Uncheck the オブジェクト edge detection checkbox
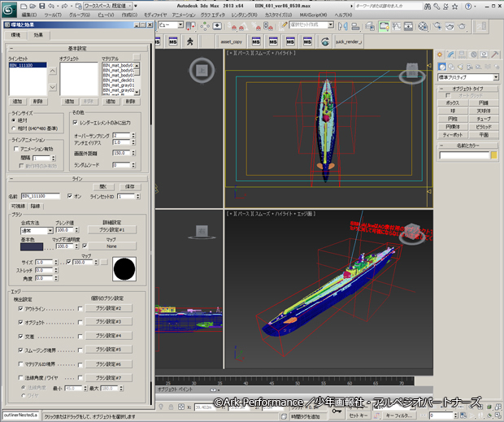Viewport: 504px width, 422px height. 21,322
